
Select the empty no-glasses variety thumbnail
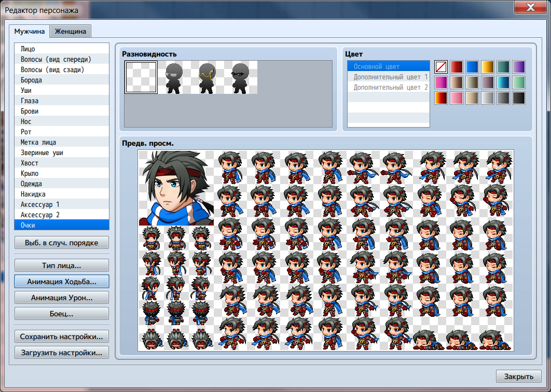click(x=141, y=77)
